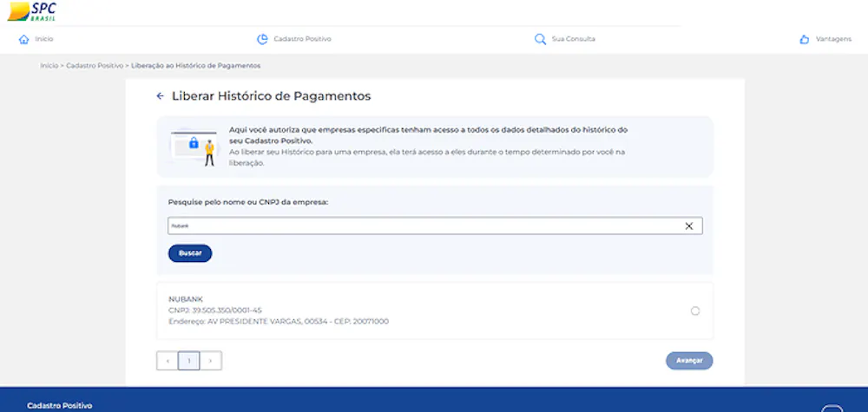Clear the search field with the X

click(x=688, y=226)
